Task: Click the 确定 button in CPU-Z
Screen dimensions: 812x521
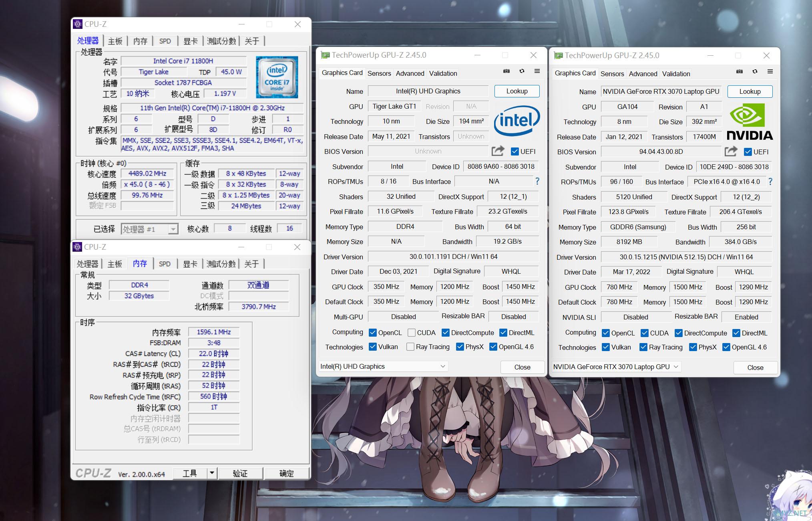Action: (x=287, y=473)
